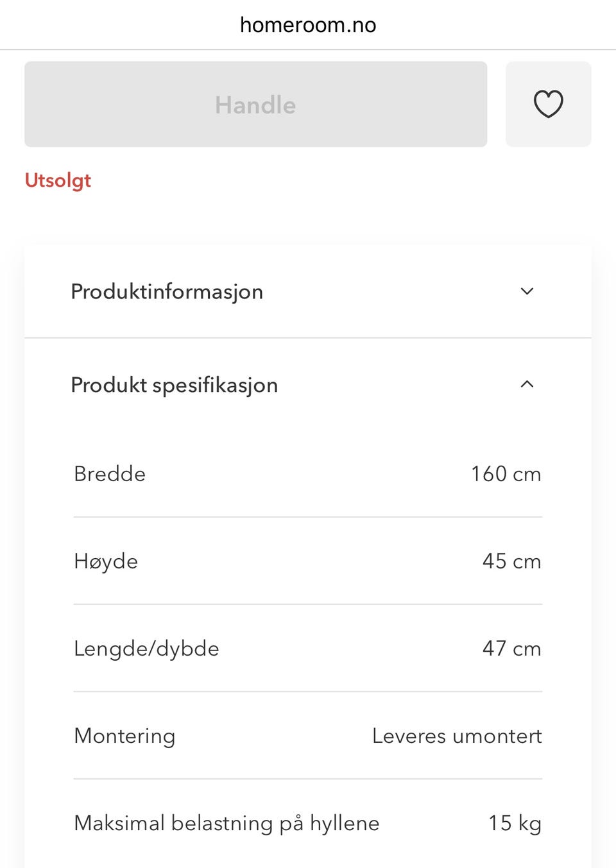The image size is (616, 868).
Task: Select the Produkt spesifikasjon section title
Action: [x=175, y=385]
